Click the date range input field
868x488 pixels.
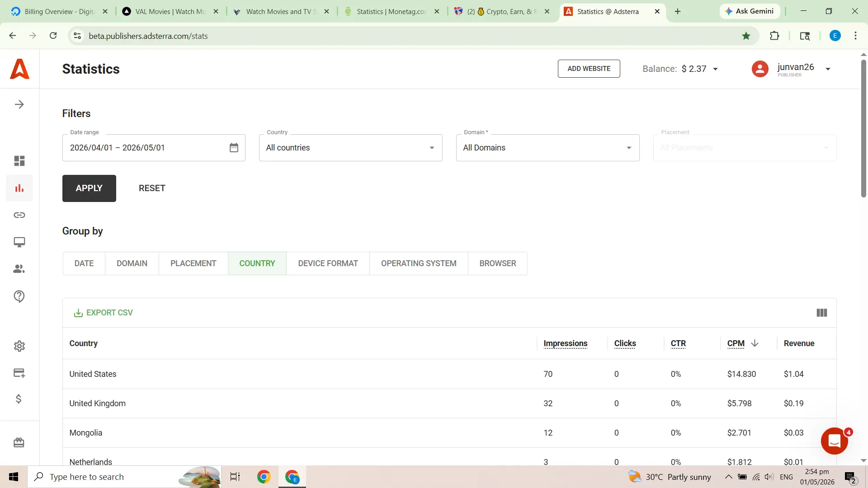(x=154, y=148)
